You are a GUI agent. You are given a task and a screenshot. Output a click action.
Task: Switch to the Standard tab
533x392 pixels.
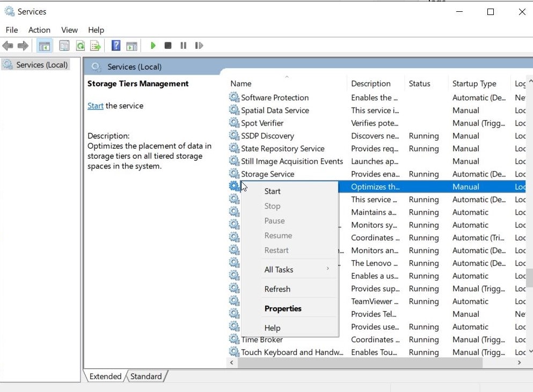point(146,376)
